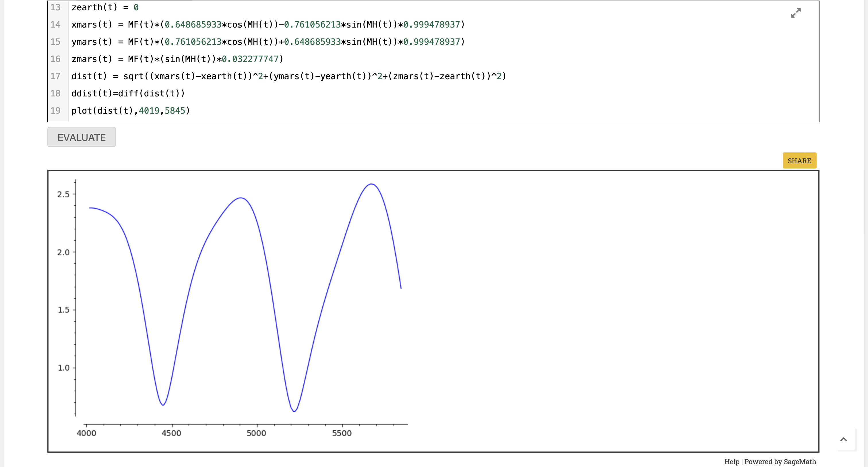This screenshot has height=467, width=868.
Task: Place cursor on the zearth(t) definition
Action: tap(104, 7)
